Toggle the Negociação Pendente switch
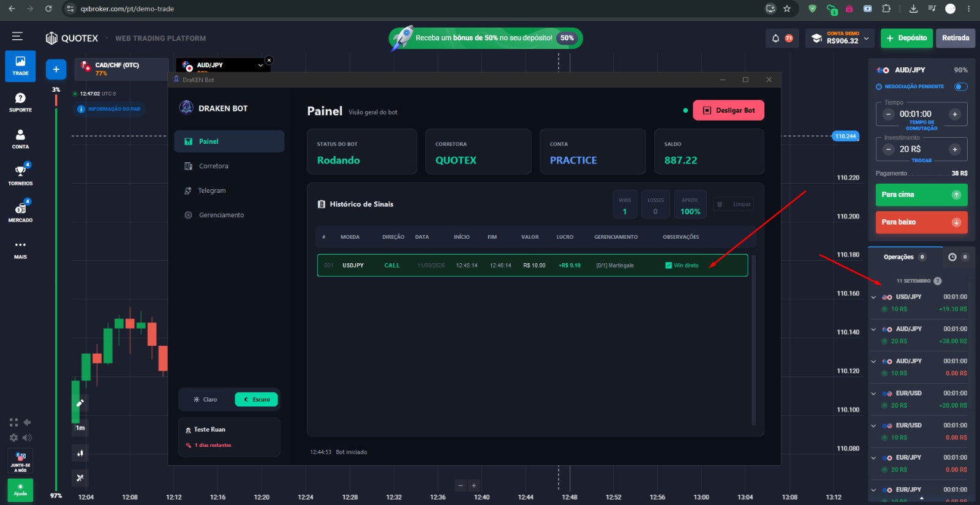980x505 pixels. click(x=961, y=86)
